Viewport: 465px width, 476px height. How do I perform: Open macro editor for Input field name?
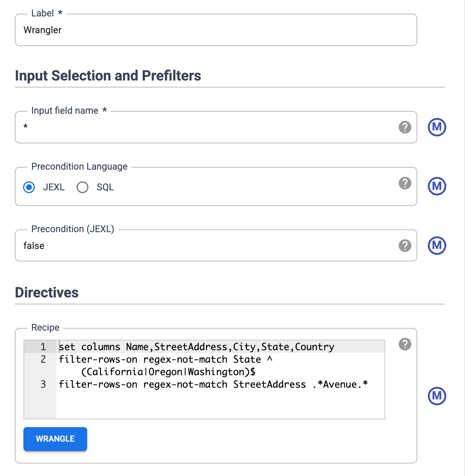[x=436, y=127]
